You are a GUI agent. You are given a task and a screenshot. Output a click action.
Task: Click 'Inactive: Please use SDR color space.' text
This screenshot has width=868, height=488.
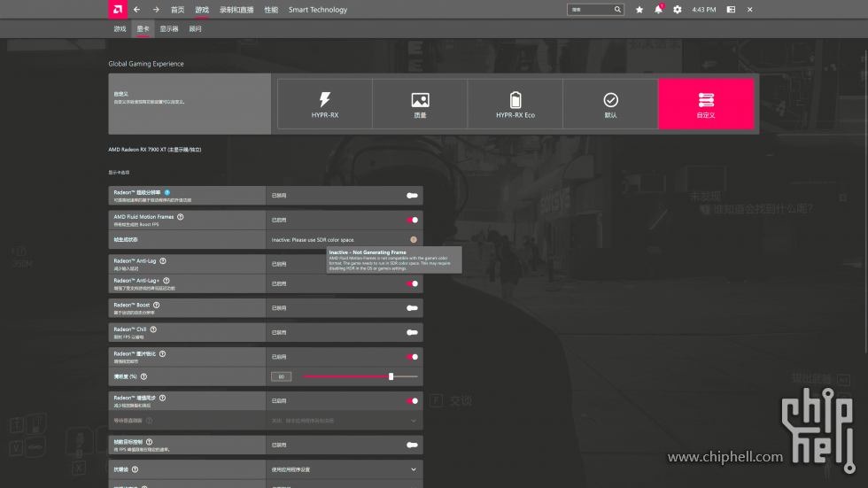[313, 240]
